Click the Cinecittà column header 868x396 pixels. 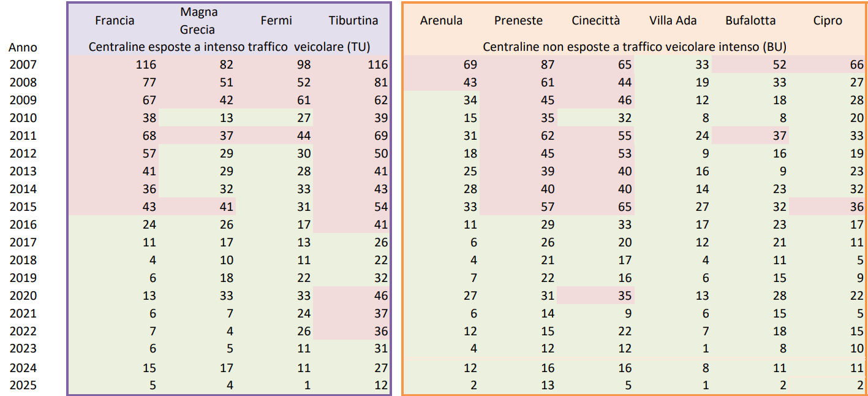pyautogui.click(x=595, y=20)
